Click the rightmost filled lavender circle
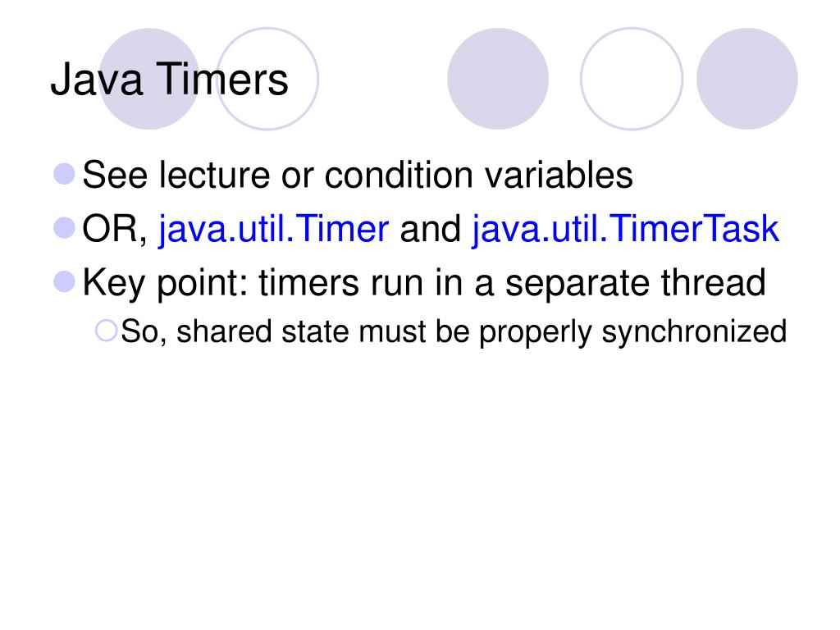This screenshot has width=840, height=630. coord(746,79)
